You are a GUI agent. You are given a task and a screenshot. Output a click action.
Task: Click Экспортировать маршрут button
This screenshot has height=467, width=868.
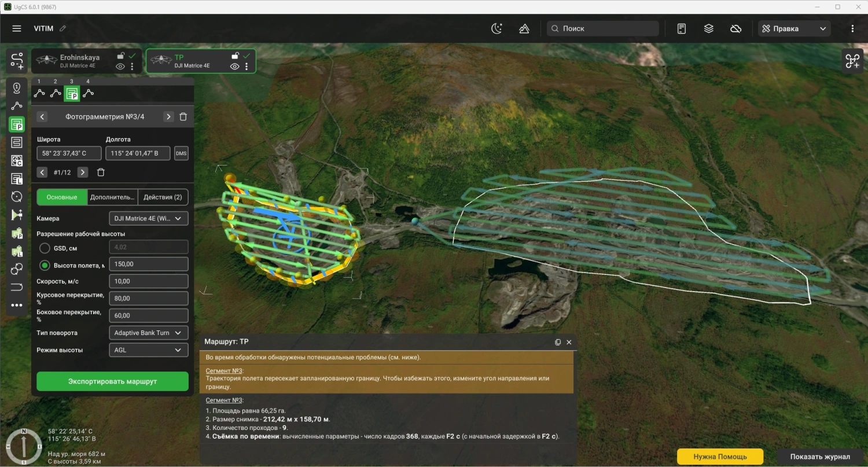[x=112, y=381]
